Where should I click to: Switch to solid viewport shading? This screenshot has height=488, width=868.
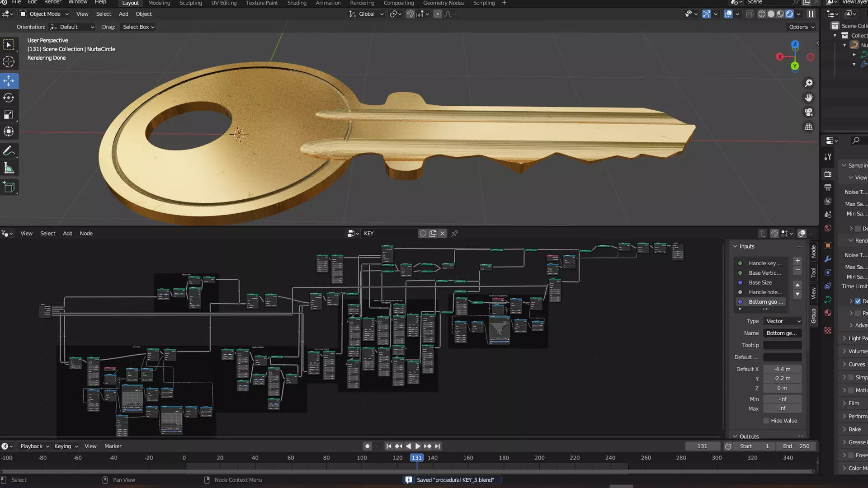click(x=771, y=14)
